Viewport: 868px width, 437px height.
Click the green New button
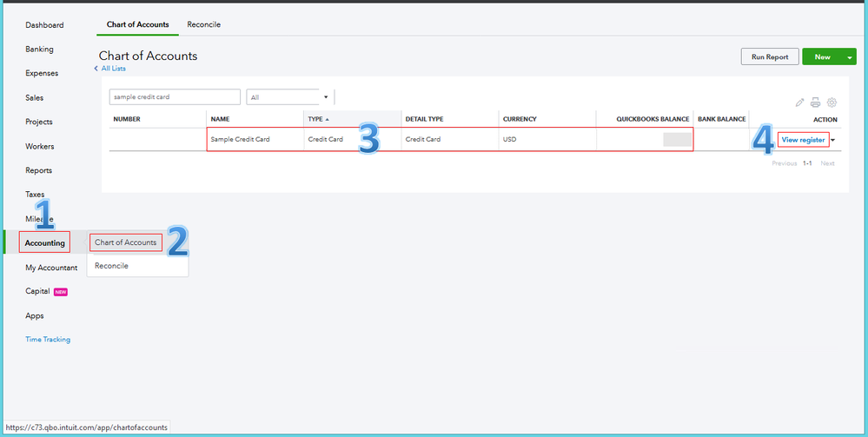822,56
